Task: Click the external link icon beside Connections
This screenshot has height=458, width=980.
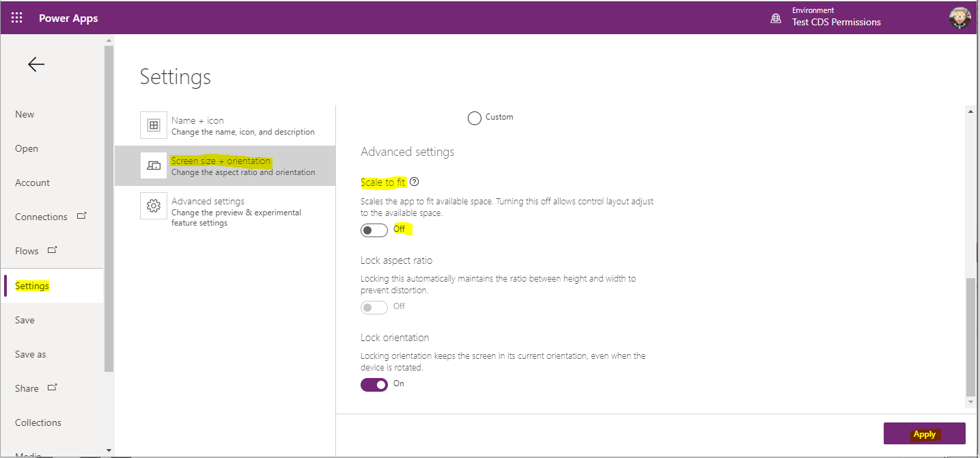Action: pyautogui.click(x=81, y=216)
